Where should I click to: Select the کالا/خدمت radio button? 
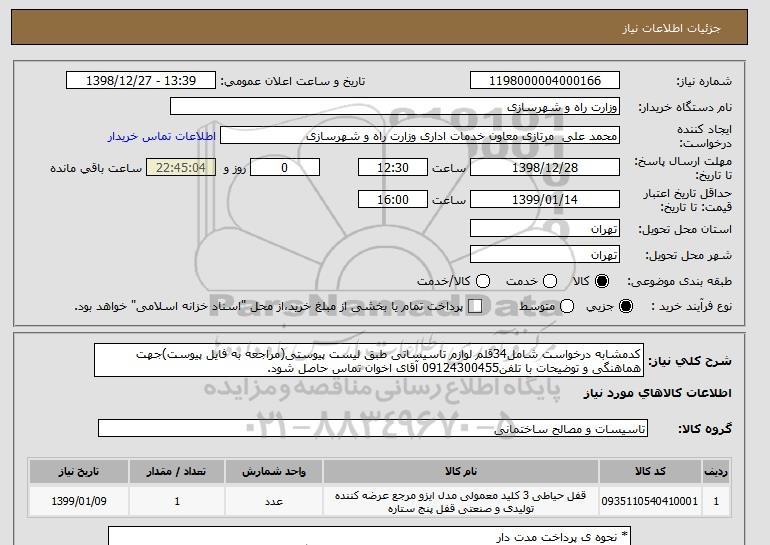click(483, 281)
